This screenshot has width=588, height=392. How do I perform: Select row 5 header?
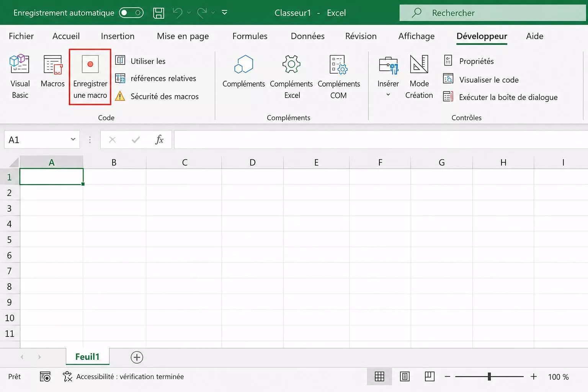10,240
